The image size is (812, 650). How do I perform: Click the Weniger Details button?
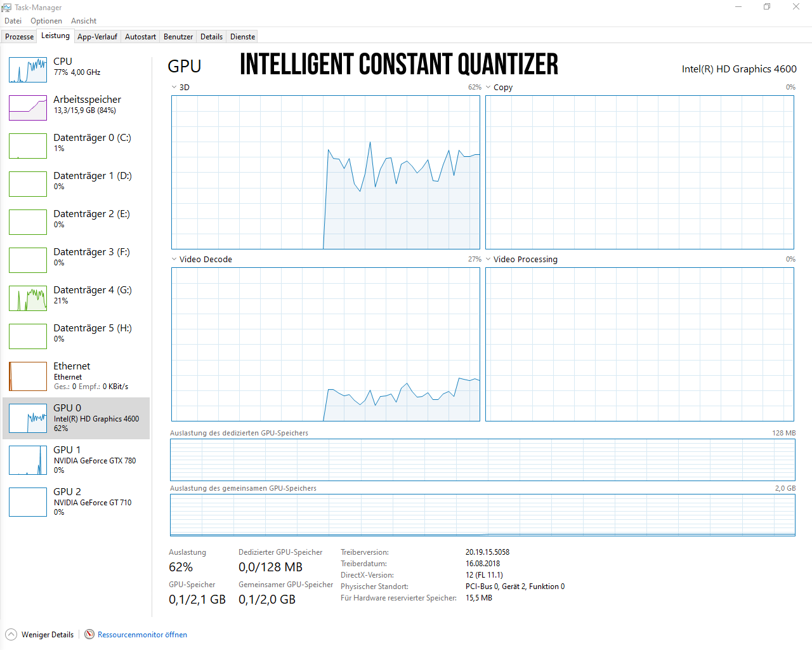(48, 635)
